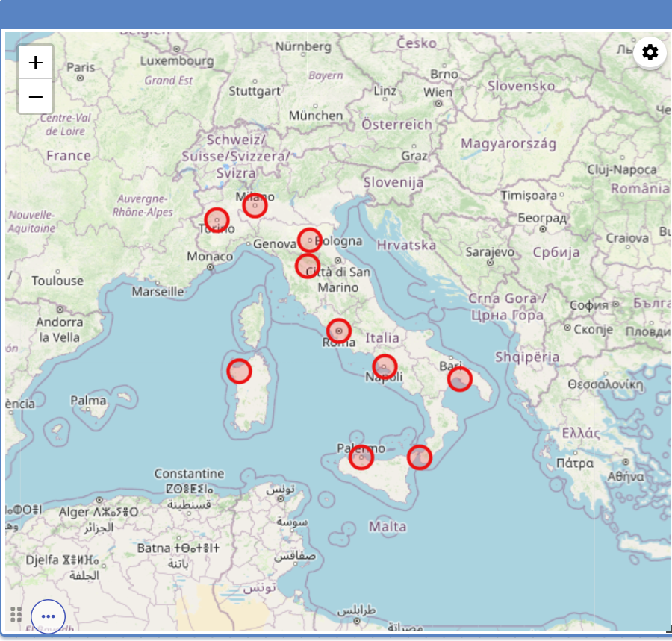Click the Monaco label on map

[x=210, y=257]
